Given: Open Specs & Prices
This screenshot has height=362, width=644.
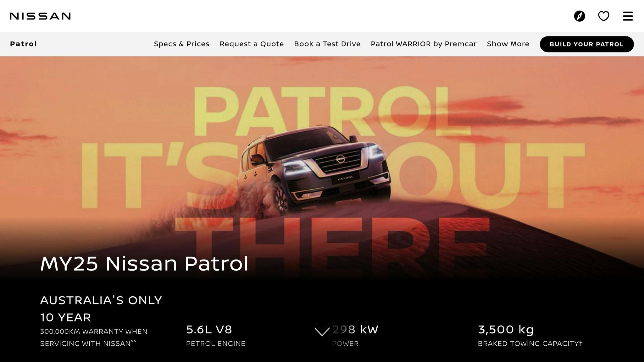Looking at the screenshot, I should tap(181, 44).
